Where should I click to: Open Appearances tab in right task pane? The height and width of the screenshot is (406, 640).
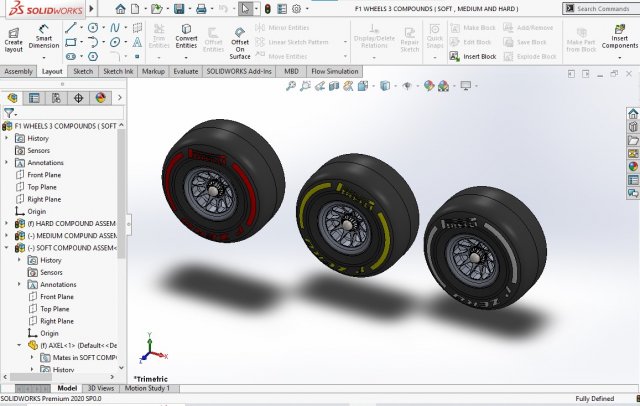[633, 166]
